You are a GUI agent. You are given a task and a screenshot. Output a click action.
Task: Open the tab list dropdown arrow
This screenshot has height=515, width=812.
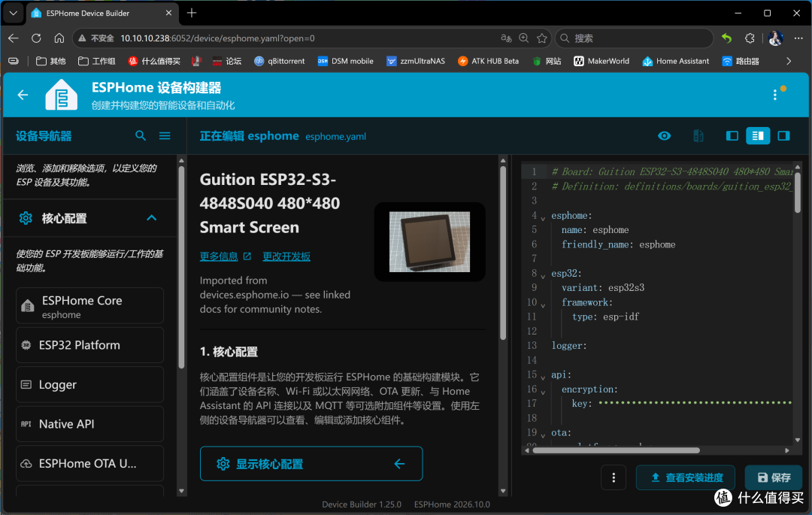pyautogui.click(x=14, y=13)
